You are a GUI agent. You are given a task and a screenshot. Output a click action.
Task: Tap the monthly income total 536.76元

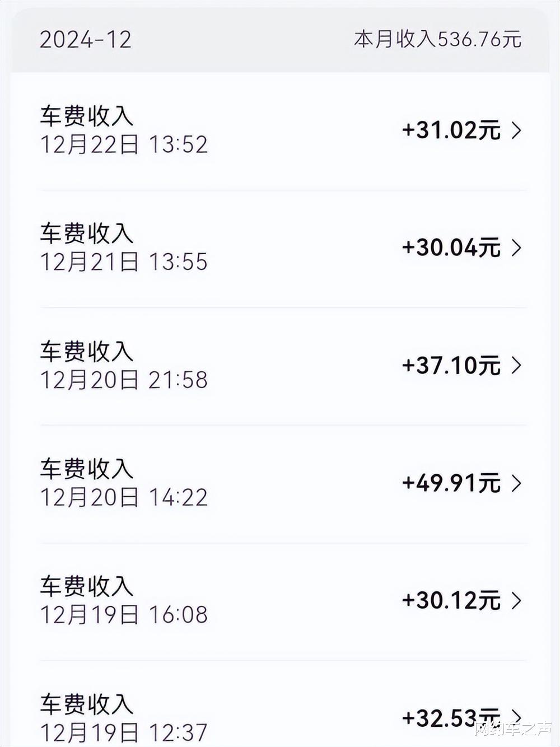pos(437,40)
